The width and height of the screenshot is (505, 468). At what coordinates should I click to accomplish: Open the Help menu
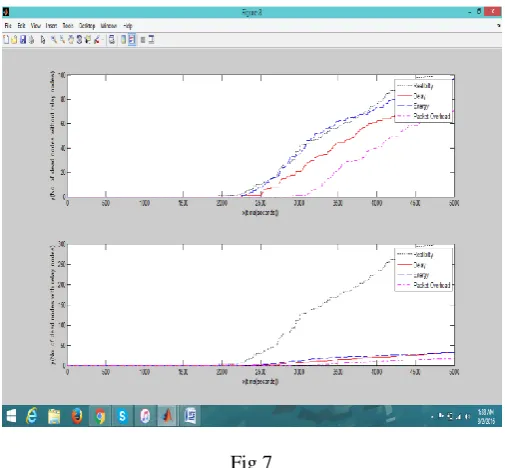[x=128, y=26]
